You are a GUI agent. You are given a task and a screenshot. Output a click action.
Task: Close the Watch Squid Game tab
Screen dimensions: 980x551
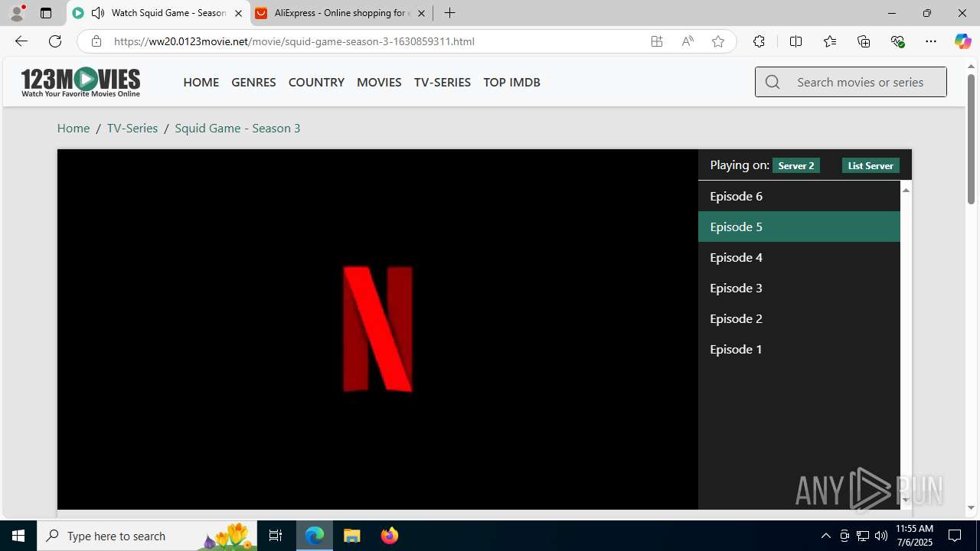click(238, 13)
